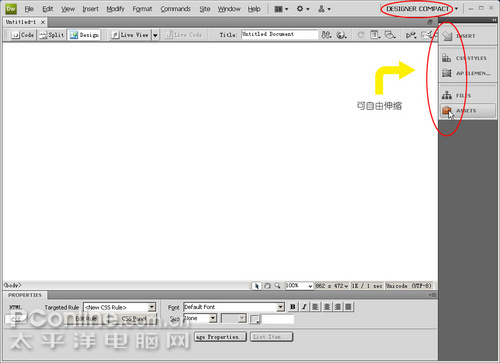Toggle Live View
500x363 pixels.
tap(130, 35)
